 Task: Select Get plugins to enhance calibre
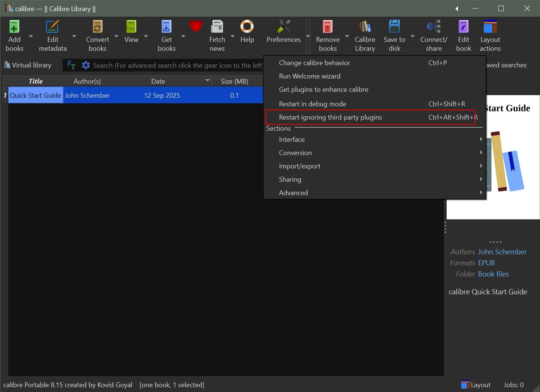point(374,90)
